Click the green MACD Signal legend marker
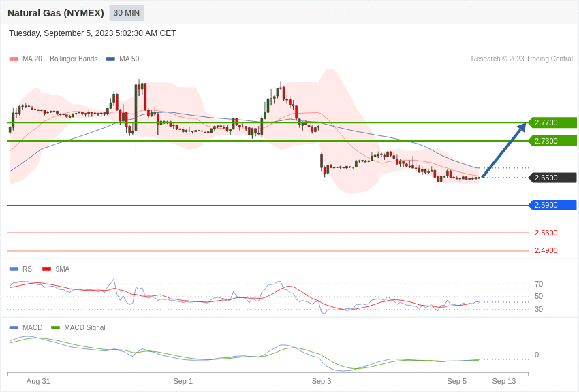The height and width of the screenshot is (392, 579). click(55, 328)
